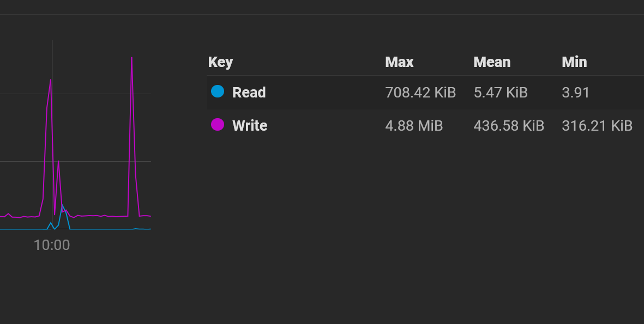Sort by the Max column header

click(x=399, y=62)
